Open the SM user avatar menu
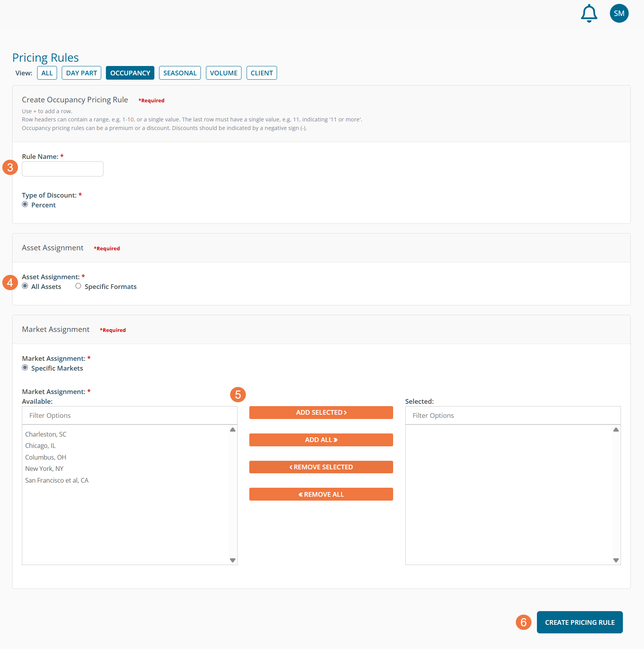 coord(619,14)
